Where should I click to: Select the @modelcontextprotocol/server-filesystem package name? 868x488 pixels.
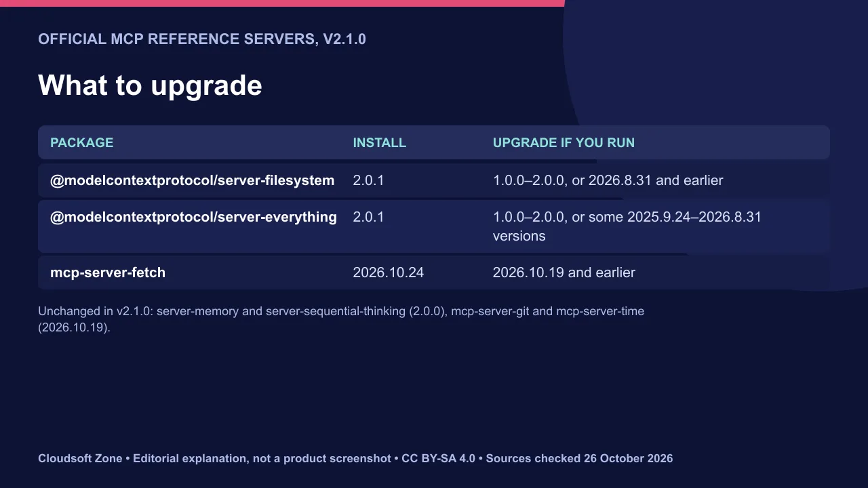(193, 180)
